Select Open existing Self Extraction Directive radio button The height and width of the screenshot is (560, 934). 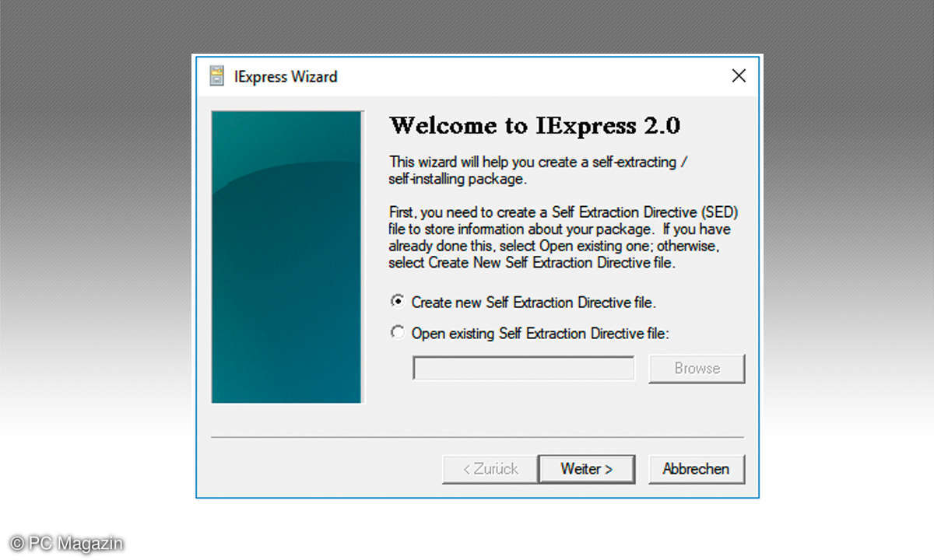[x=399, y=333]
